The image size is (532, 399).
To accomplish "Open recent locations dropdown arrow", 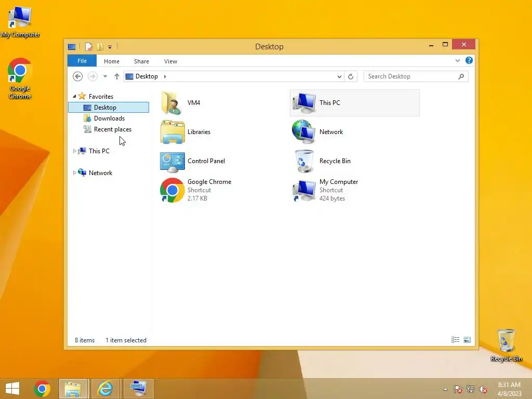I will (x=105, y=76).
